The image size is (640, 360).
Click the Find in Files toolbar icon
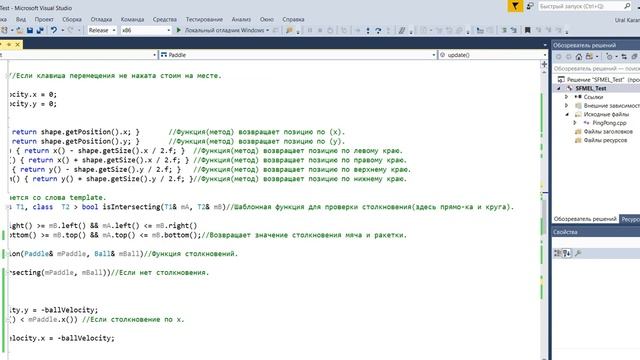click(289, 30)
